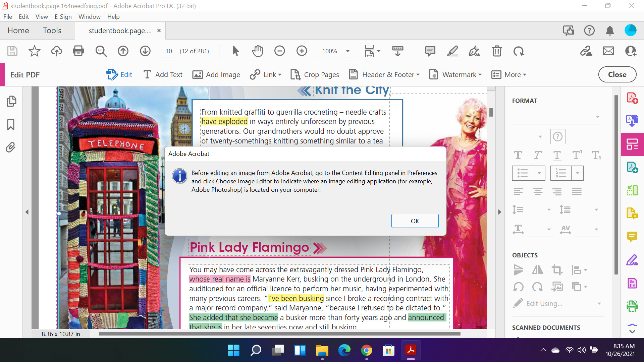Open the Window menu
This screenshot has width=644, height=362.
click(89, 16)
